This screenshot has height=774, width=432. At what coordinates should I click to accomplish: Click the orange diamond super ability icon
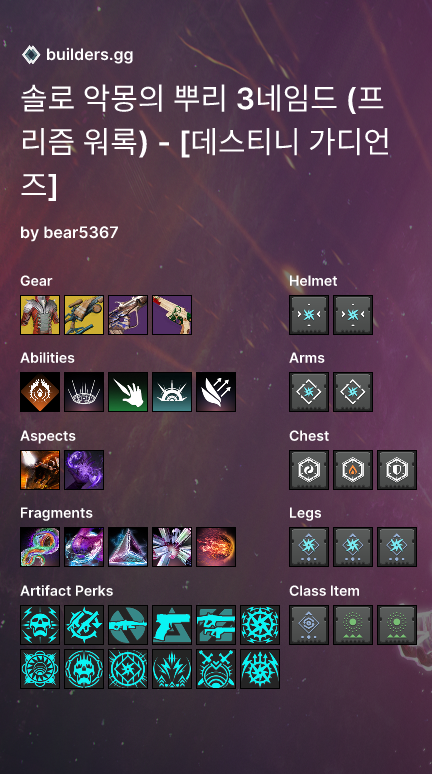pyautogui.click(x=40, y=392)
